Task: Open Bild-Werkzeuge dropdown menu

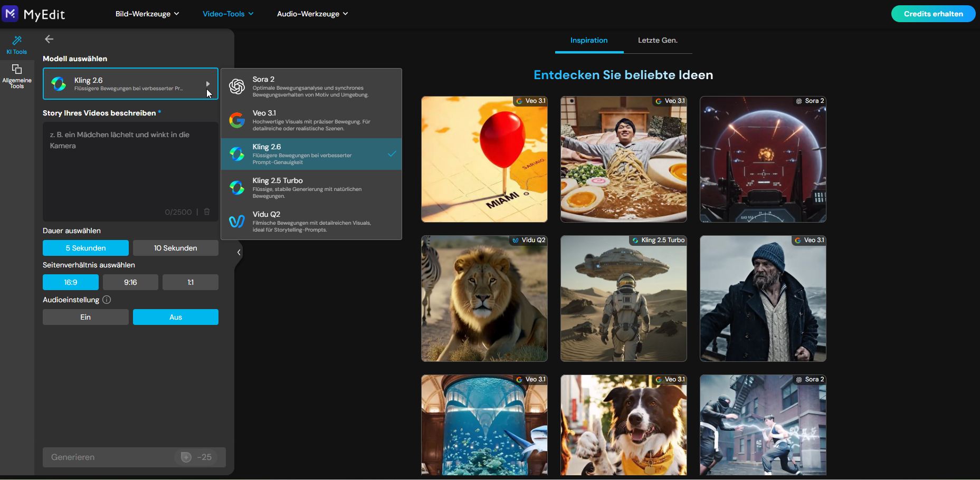Action: (x=147, y=14)
